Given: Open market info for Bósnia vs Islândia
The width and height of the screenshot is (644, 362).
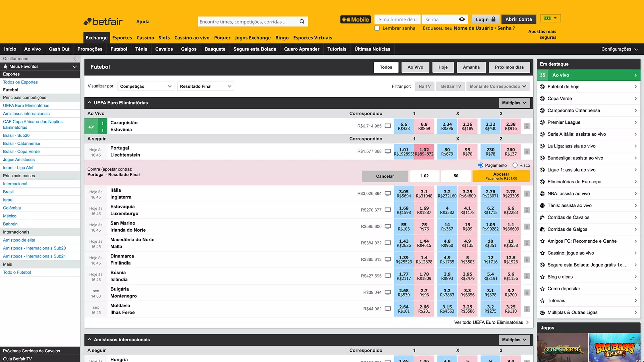Looking at the screenshot, I should coord(527,276).
